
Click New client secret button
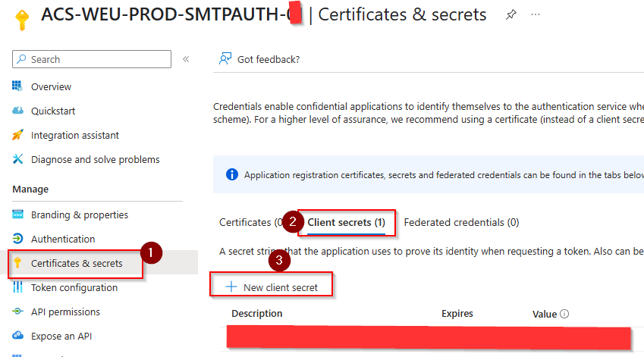[x=272, y=287]
